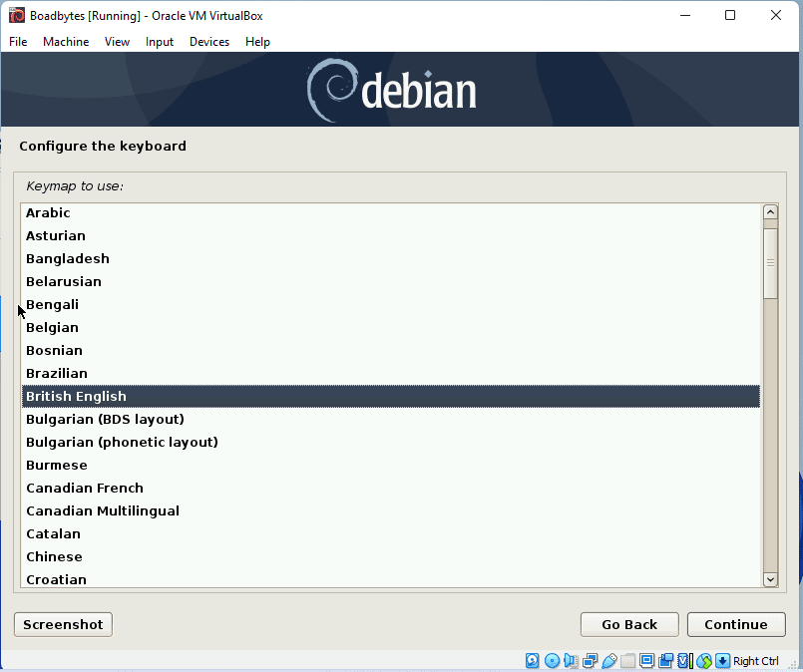Select the Arabic keymap
The height and width of the screenshot is (672, 803).
click(391, 213)
